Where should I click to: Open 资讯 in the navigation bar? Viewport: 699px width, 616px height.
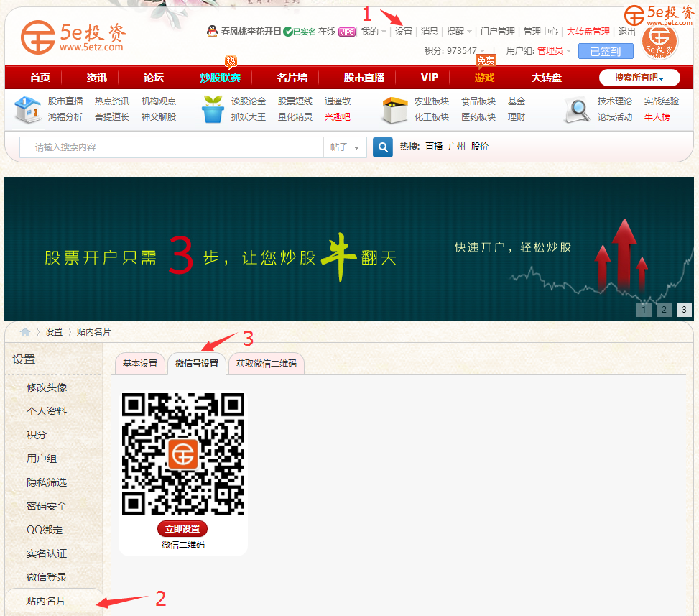point(97,78)
